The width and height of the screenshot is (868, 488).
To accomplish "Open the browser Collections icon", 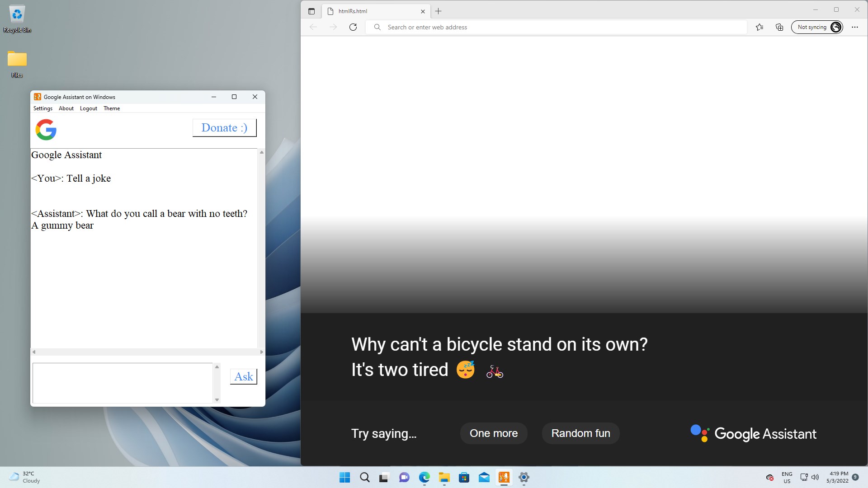I will (779, 27).
